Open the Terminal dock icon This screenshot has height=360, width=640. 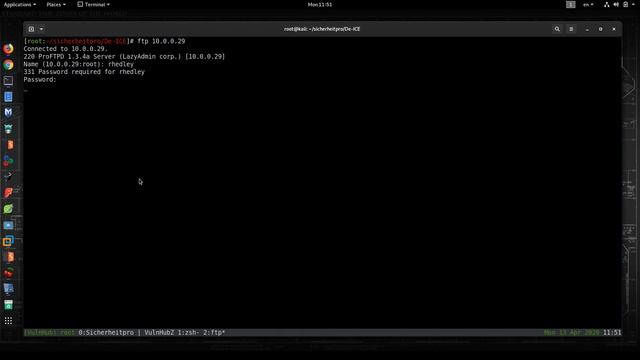click(8, 81)
